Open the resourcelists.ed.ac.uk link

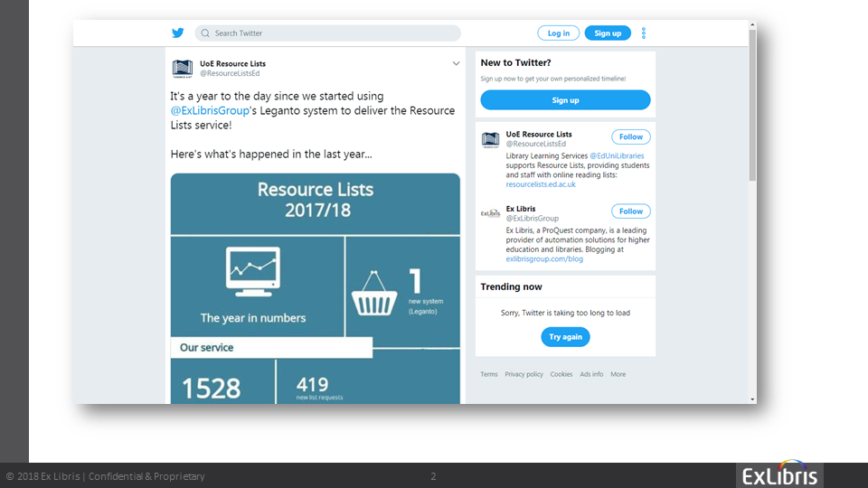click(x=541, y=184)
